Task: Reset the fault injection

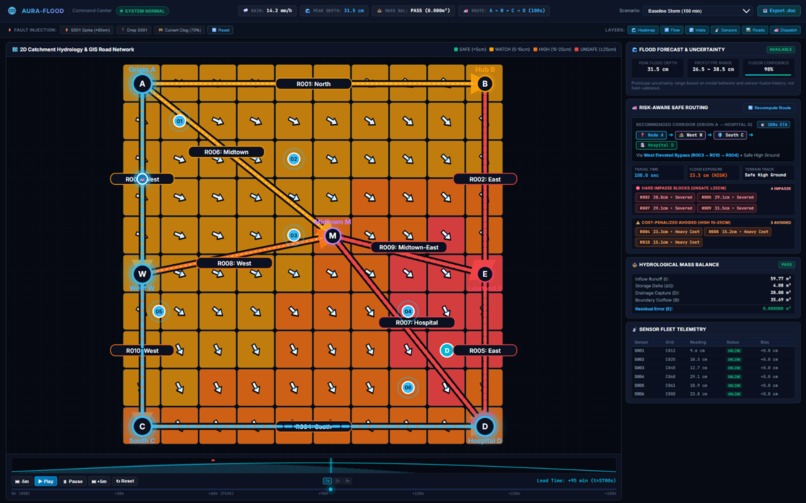Action: [x=221, y=30]
